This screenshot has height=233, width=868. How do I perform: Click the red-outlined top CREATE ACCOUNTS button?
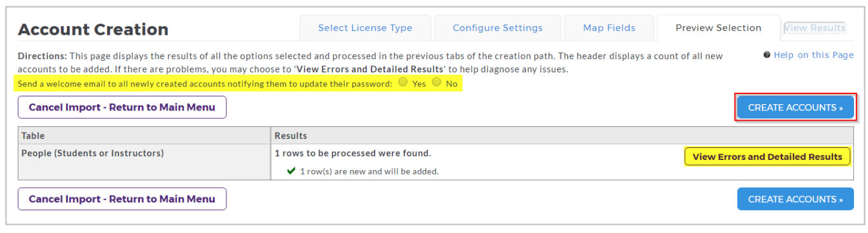point(795,107)
